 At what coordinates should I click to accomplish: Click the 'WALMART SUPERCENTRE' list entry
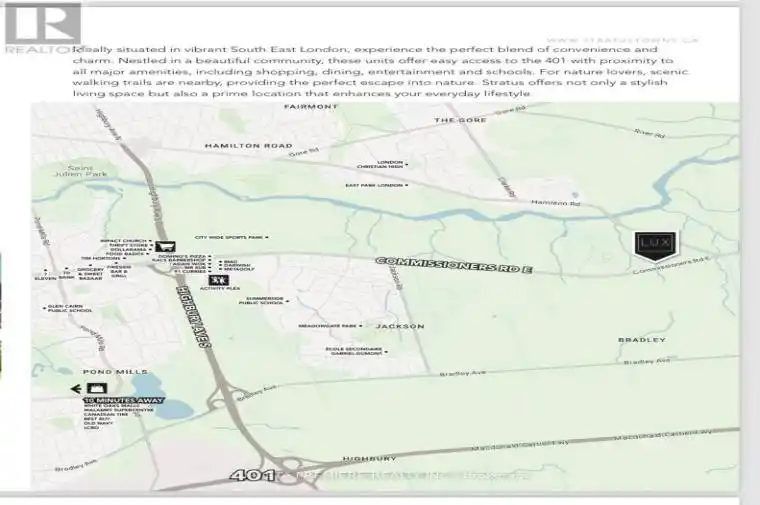[x=119, y=410]
